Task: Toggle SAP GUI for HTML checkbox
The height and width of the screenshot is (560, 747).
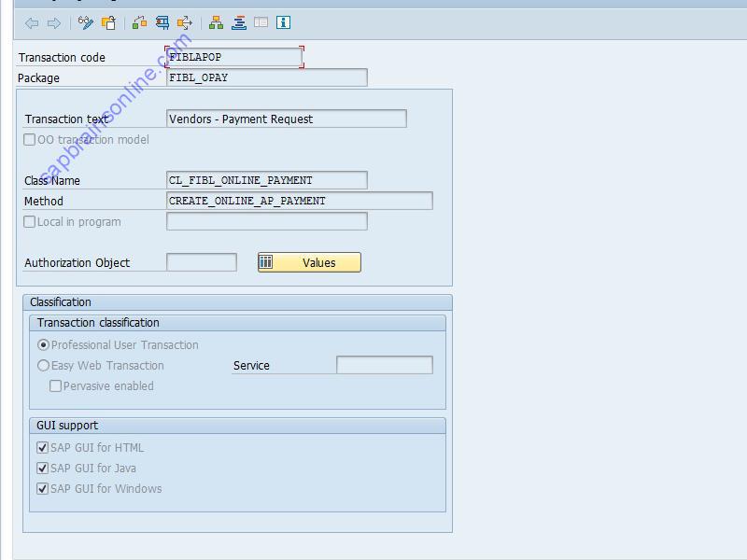Action: coord(42,448)
